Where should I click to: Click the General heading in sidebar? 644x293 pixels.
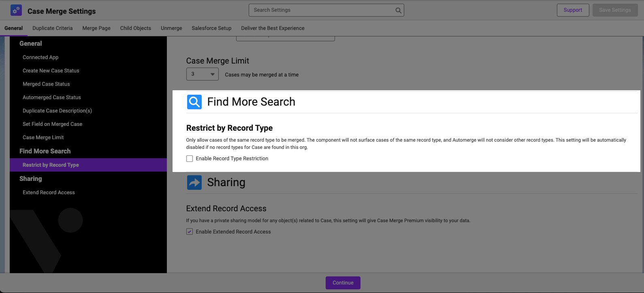pos(31,44)
